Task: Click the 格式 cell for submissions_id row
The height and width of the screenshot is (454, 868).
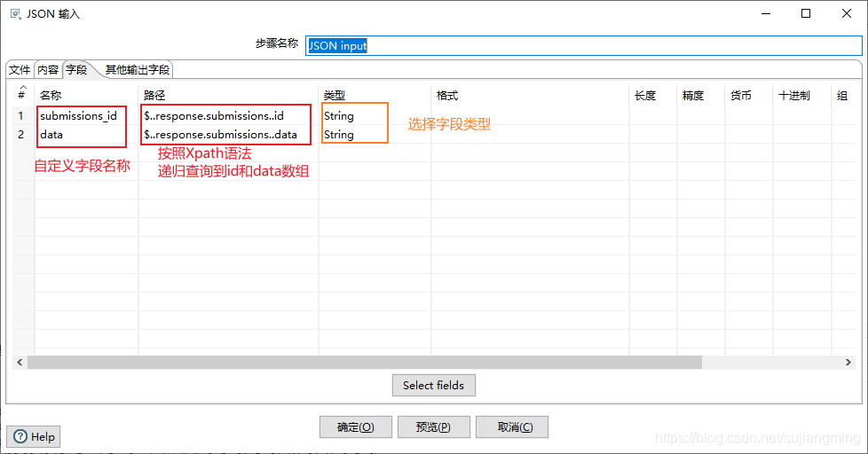Action: (531, 115)
